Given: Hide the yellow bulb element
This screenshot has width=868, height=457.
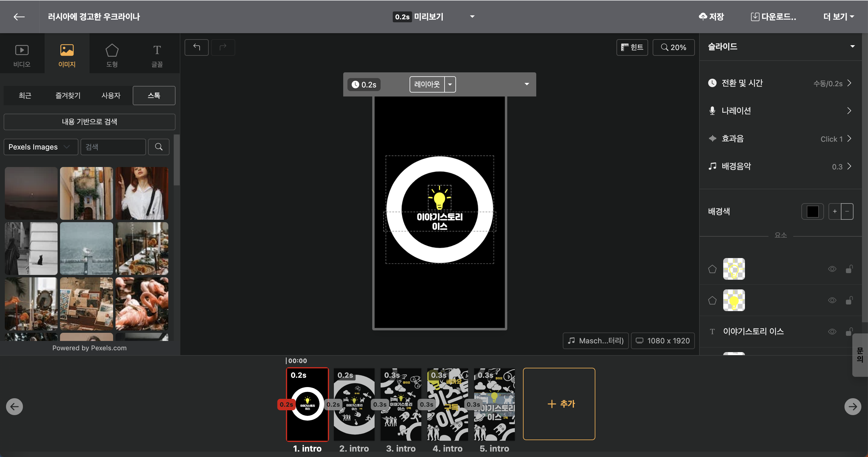Looking at the screenshot, I should [832, 300].
